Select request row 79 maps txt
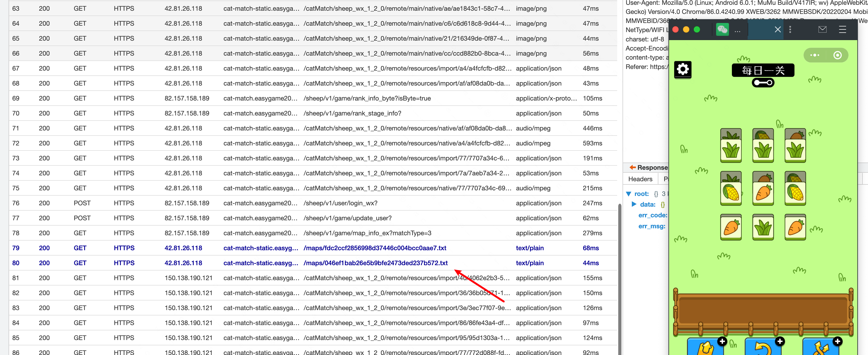 (x=374, y=248)
